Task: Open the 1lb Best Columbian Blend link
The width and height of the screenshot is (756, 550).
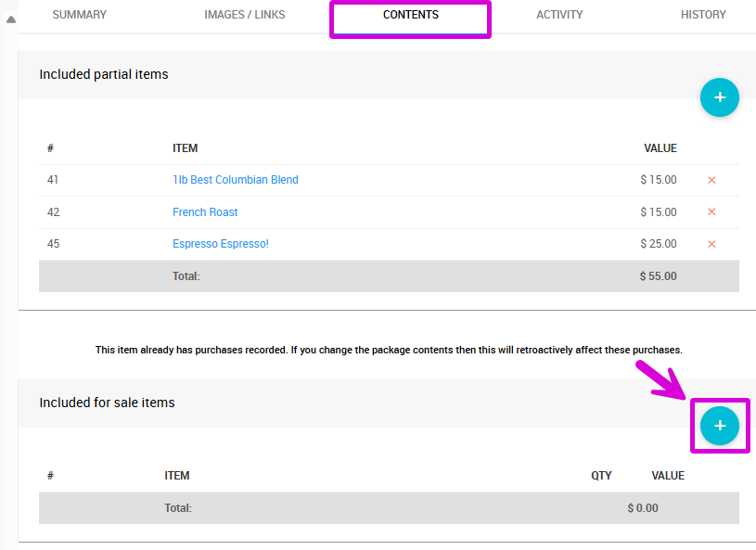Action: [236, 180]
